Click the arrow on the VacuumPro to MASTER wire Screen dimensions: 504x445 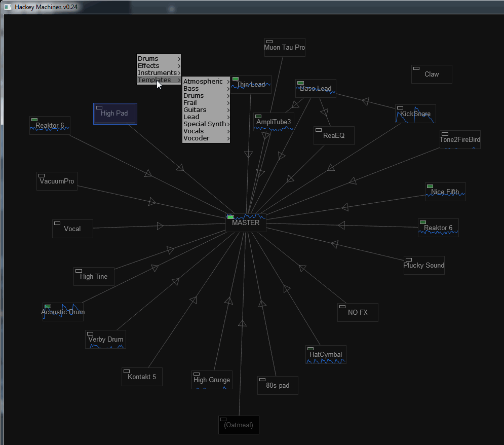(x=152, y=202)
